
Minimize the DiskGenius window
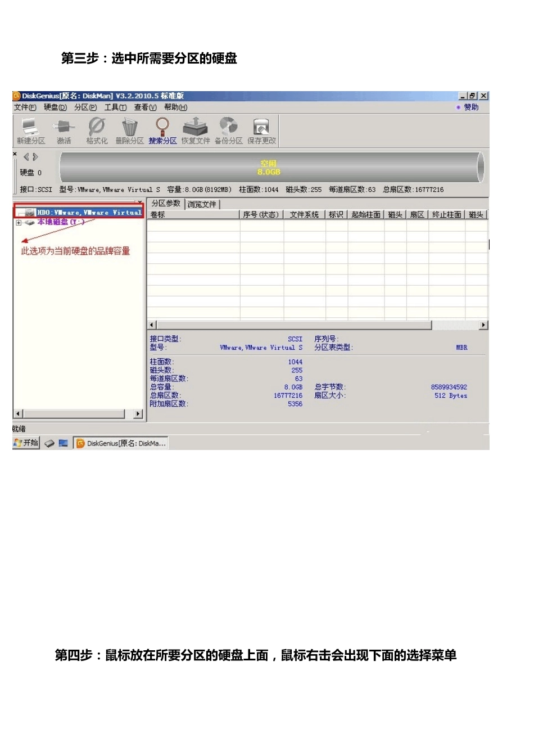tap(463, 96)
